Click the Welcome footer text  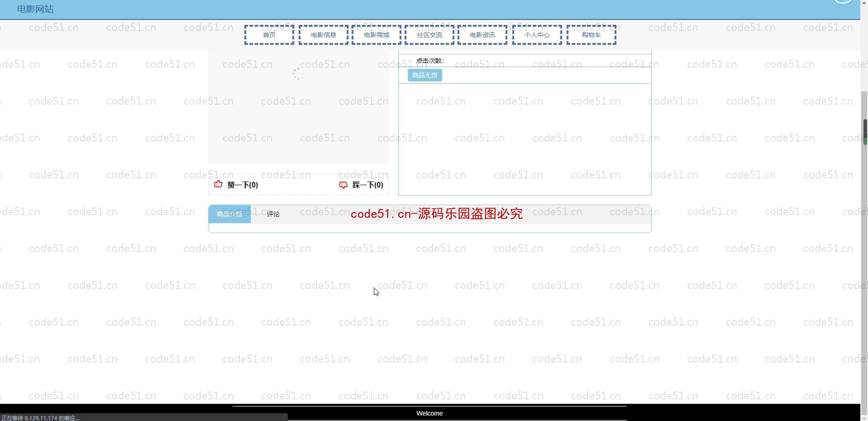pos(429,413)
